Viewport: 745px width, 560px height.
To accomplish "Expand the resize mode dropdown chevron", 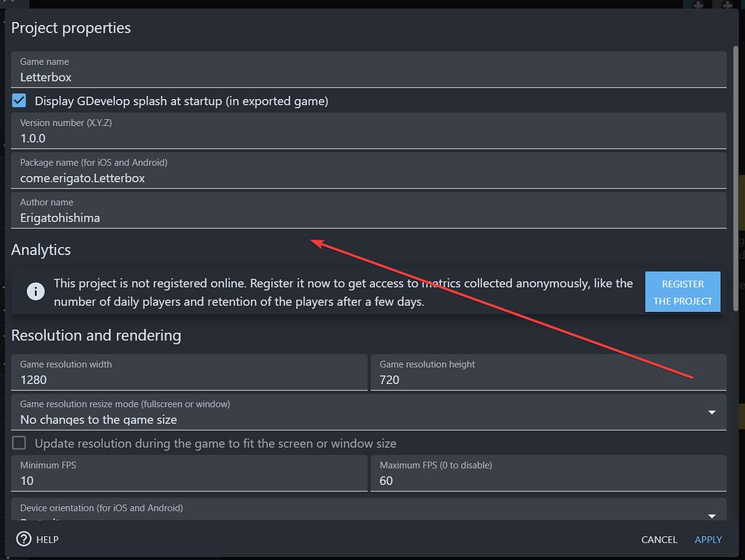I will 712,411.
